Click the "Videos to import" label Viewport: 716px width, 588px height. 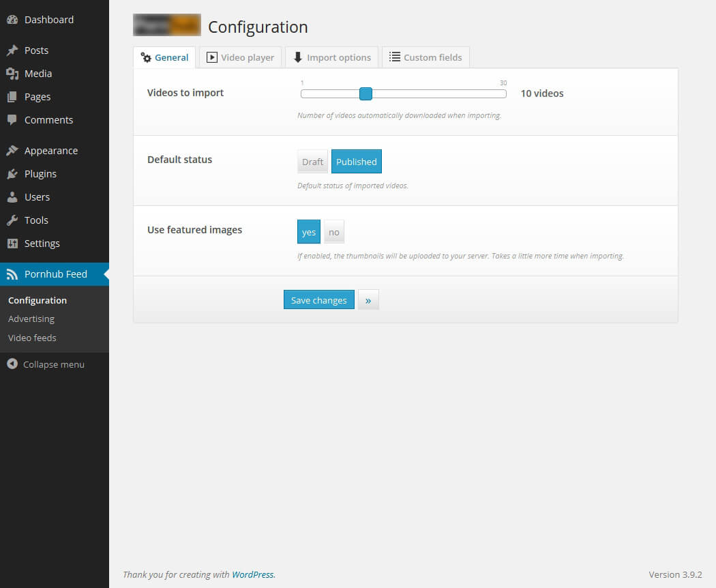pyautogui.click(x=185, y=93)
